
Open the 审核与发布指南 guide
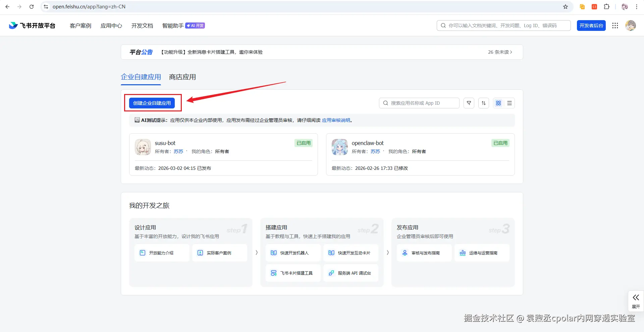424,253
